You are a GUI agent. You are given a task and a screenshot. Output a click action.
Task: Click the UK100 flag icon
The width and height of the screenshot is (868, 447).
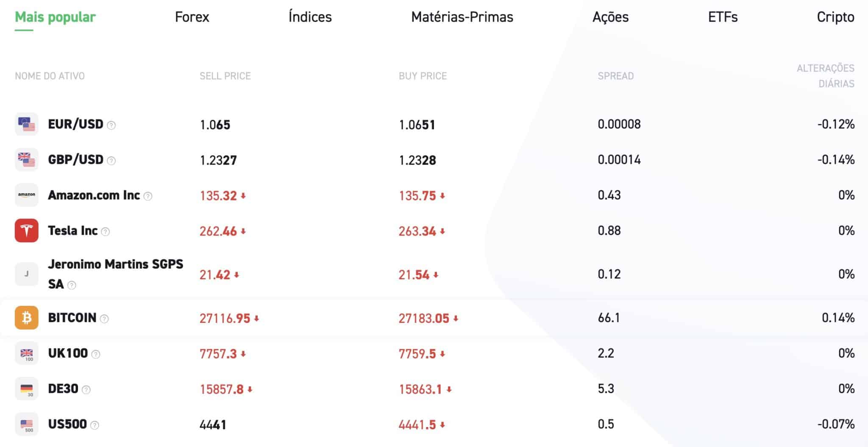[x=27, y=353]
